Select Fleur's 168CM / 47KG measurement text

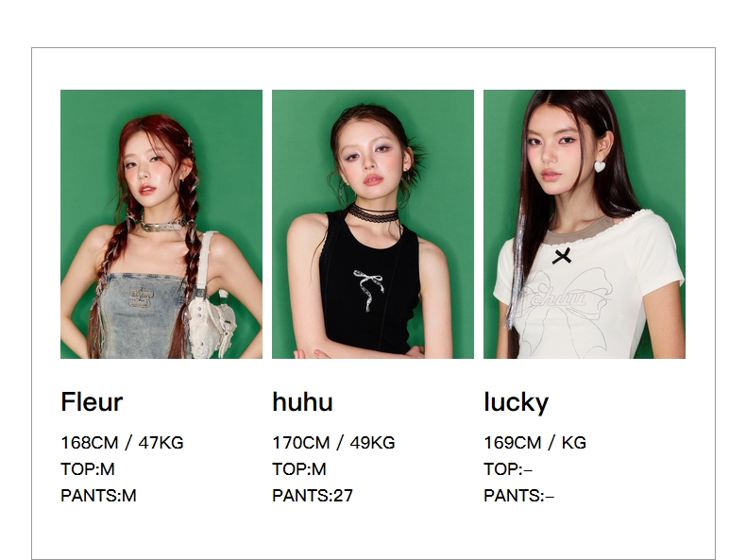point(122,443)
